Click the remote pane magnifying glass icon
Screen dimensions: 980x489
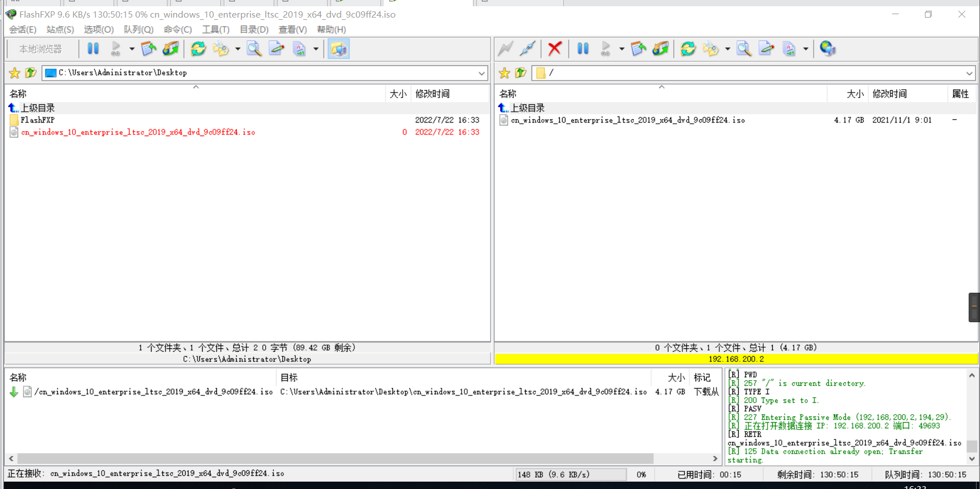(744, 49)
